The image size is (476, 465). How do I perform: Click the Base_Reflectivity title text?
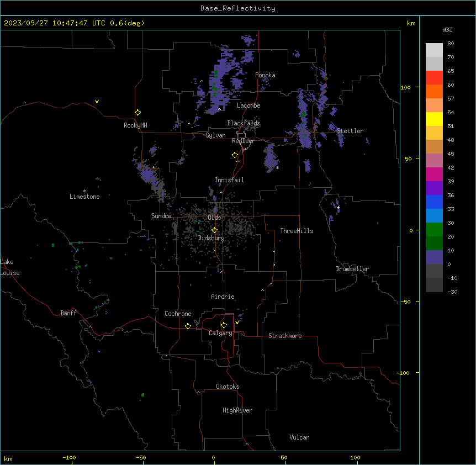(x=238, y=8)
